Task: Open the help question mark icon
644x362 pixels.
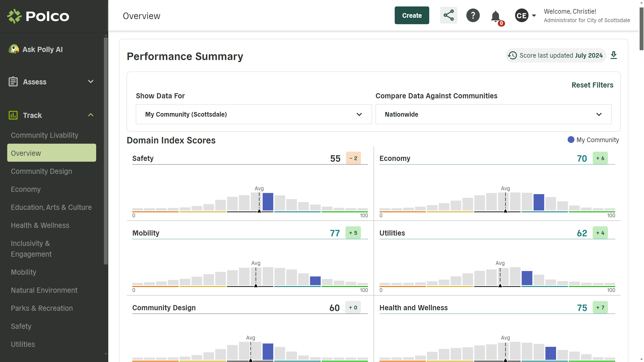Action: click(x=473, y=15)
